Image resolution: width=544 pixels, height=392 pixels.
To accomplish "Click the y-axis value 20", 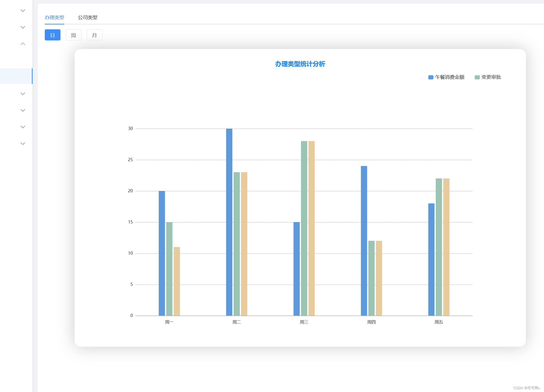I will tap(130, 191).
